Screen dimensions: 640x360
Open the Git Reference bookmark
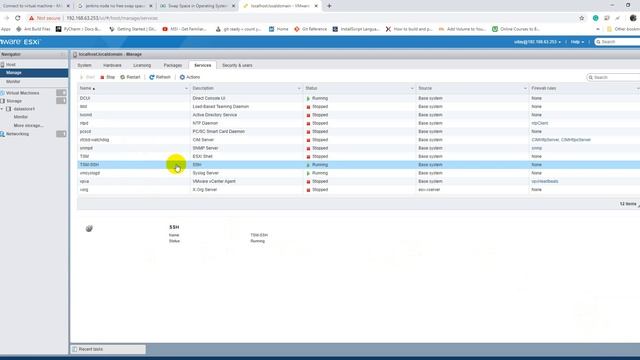(311, 29)
